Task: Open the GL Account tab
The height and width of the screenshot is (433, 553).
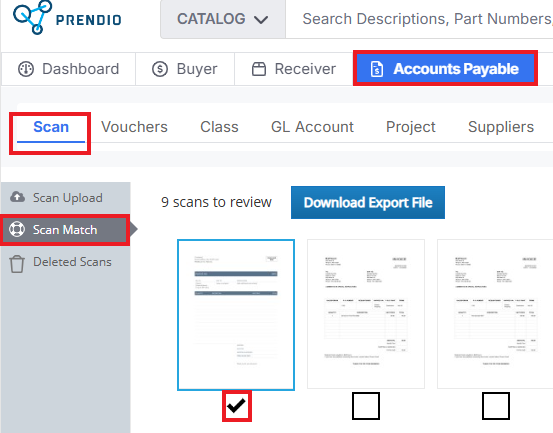Action: click(312, 127)
